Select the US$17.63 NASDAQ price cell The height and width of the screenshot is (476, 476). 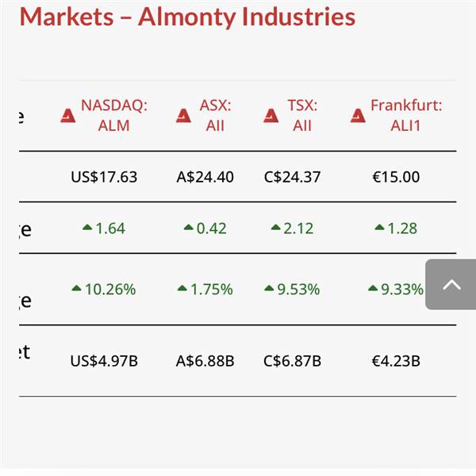(x=104, y=177)
